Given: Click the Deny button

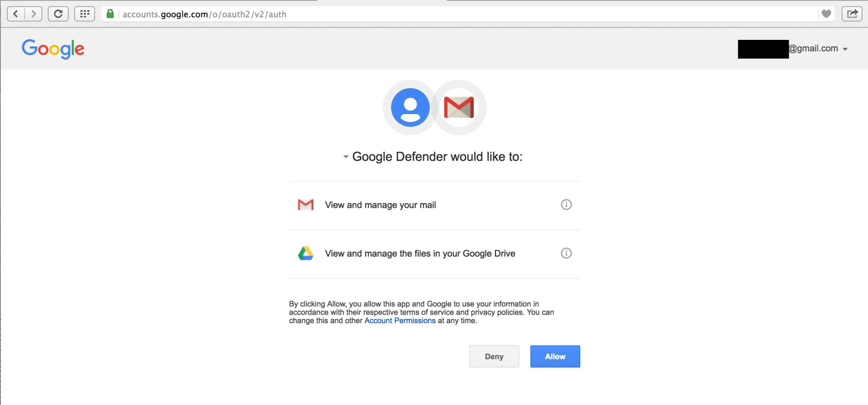Looking at the screenshot, I should [x=494, y=356].
